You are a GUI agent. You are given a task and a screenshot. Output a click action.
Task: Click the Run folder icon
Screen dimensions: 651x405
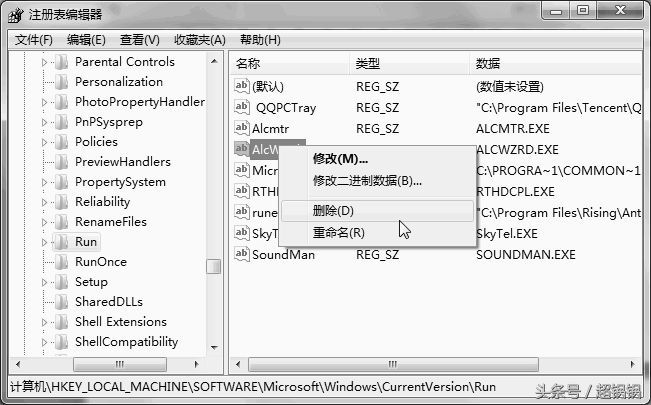(x=61, y=242)
